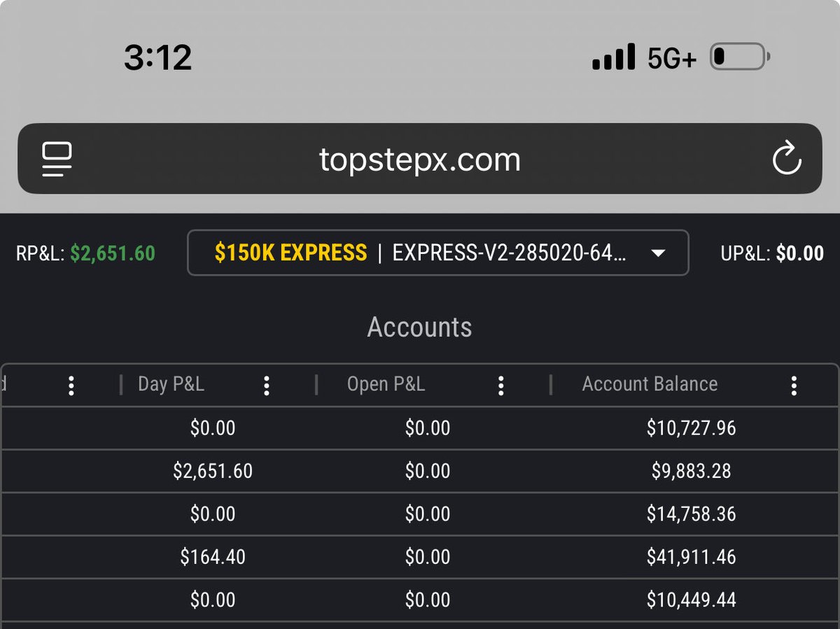Screen dimensions: 840x629
Task: Click the UP&L value $0.00
Action: coord(799,253)
